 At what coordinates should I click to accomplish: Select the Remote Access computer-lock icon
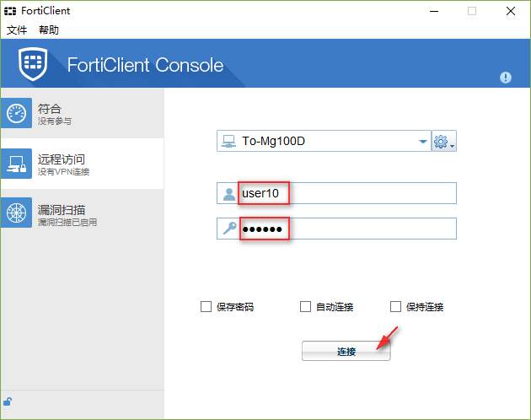tap(16, 164)
